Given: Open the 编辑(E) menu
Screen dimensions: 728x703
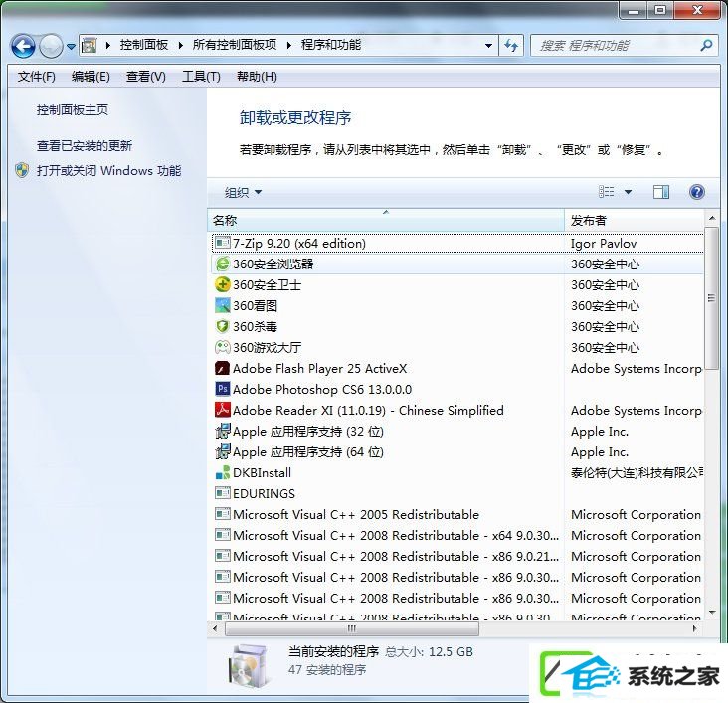Looking at the screenshot, I should [91, 77].
